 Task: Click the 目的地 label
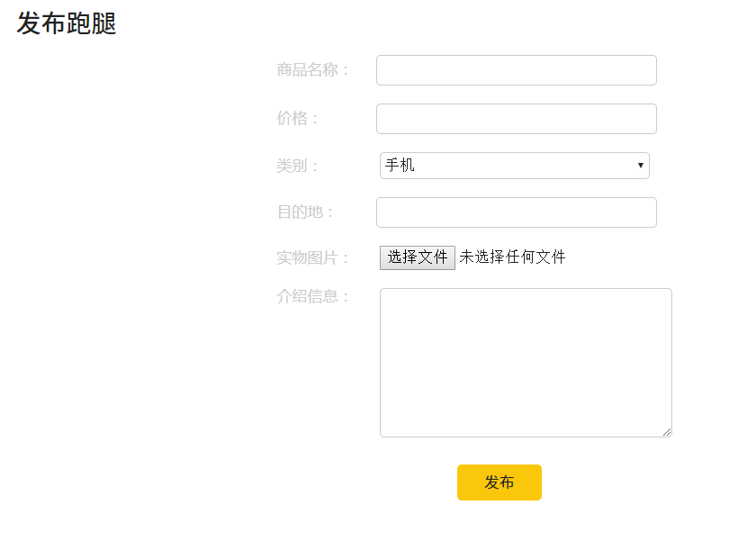click(x=305, y=212)
